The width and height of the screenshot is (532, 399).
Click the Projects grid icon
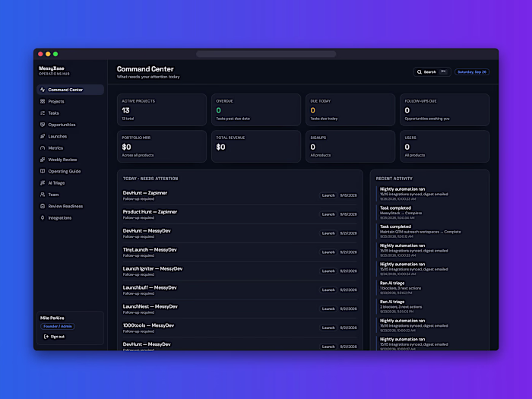point(43,101)
